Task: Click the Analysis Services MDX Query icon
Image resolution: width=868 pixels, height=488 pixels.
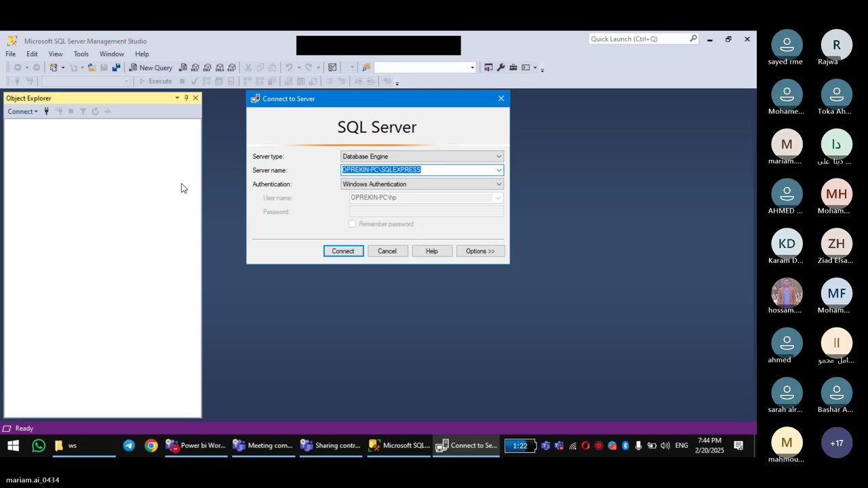Action: (x=195, y=67)
